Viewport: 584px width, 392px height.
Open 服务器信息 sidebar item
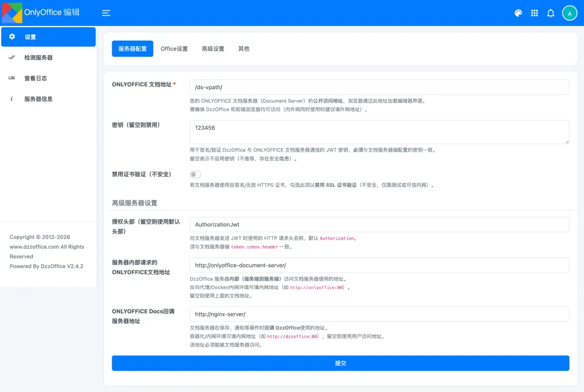click(49, 98)
